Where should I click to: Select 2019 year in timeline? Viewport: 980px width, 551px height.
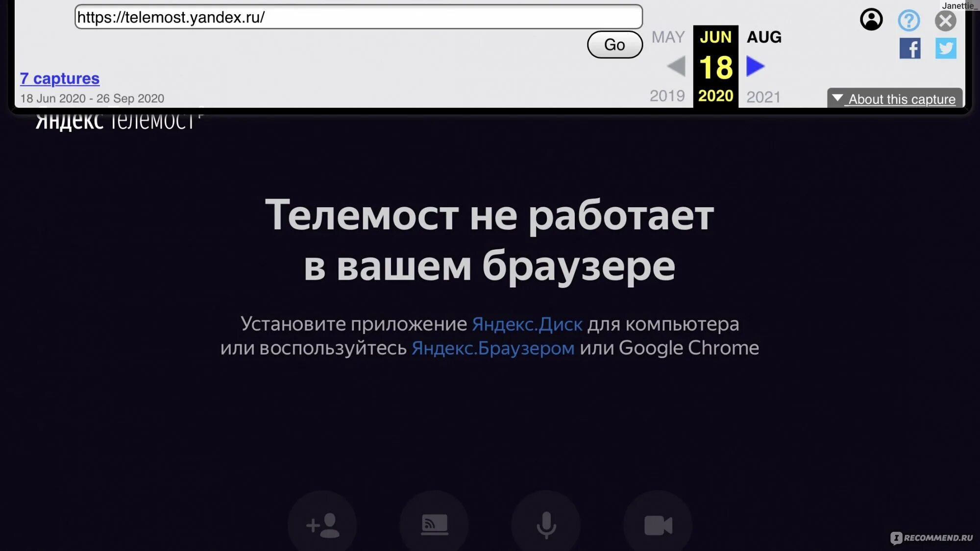[x=666, y=96]
